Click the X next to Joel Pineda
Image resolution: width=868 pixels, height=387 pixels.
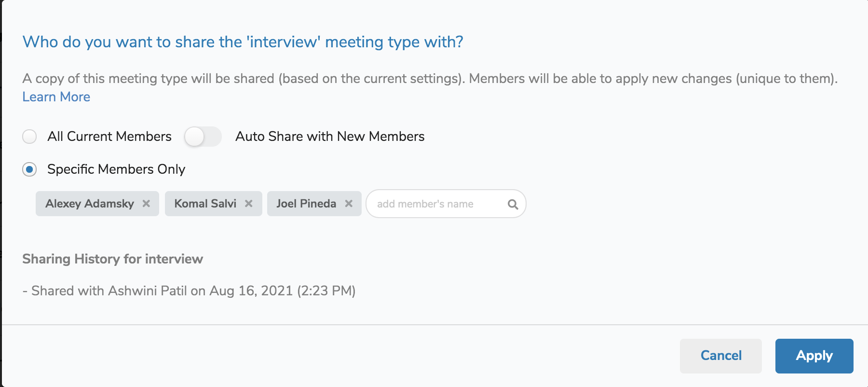pos(349,204)
